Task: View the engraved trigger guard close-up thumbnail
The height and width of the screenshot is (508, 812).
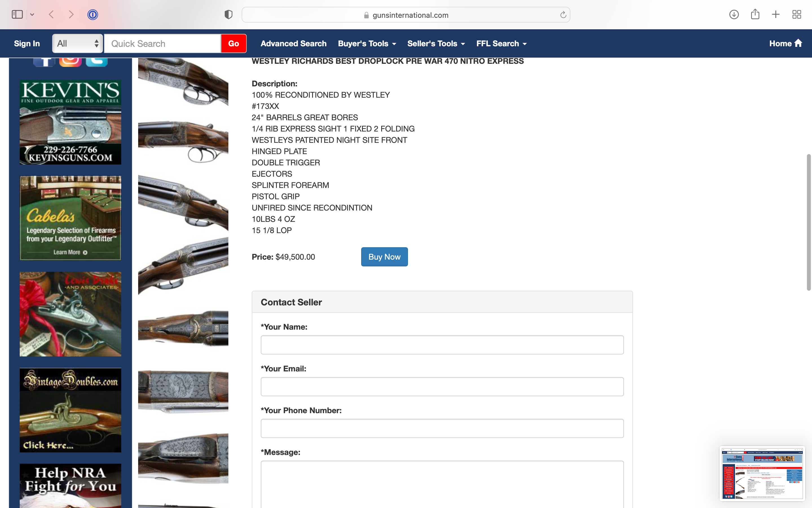Action: pos(183,458)
